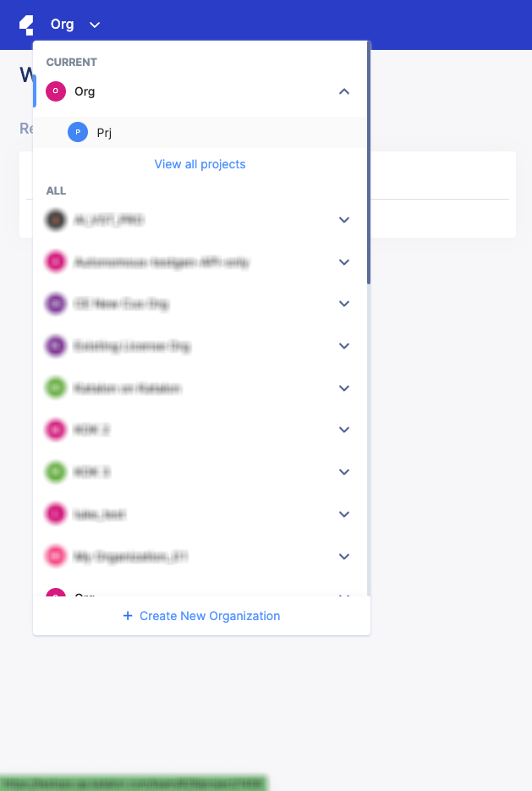The width and height of the screenshot is (532, 791).
Task: Click Create New Organization
Action: tap(209, 616)
